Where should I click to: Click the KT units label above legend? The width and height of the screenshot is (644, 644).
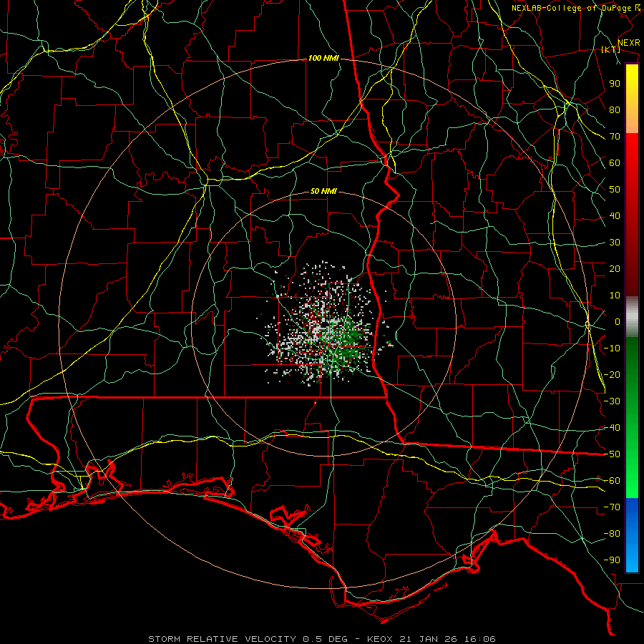(x=610, y=49)
